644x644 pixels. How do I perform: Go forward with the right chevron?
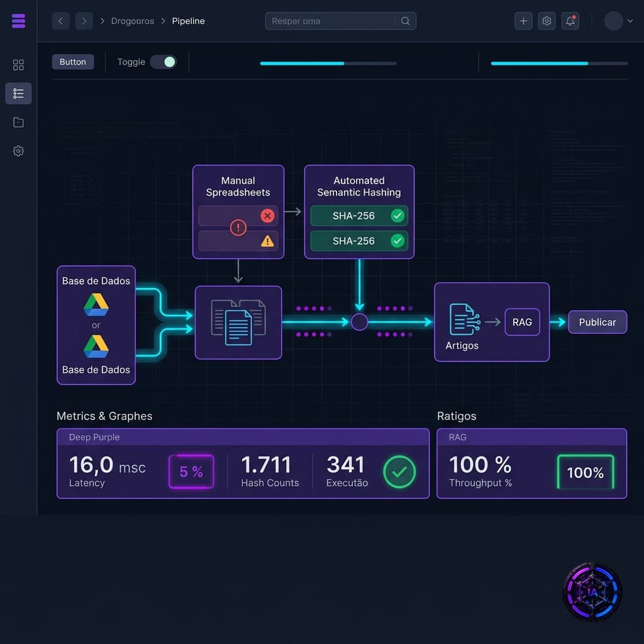84,21
